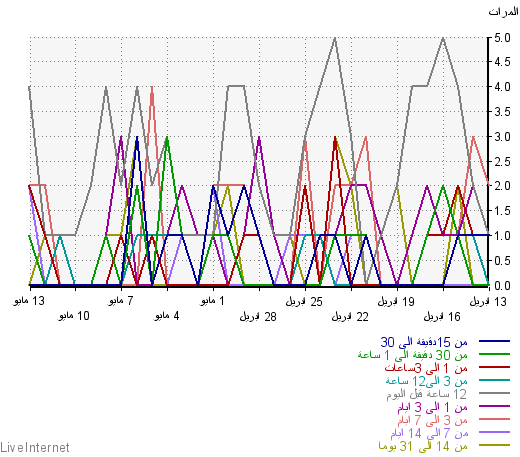Click the y-axis title 'المرات'
The height and width of the screenshot is (457, 520).
pos(503,12)
